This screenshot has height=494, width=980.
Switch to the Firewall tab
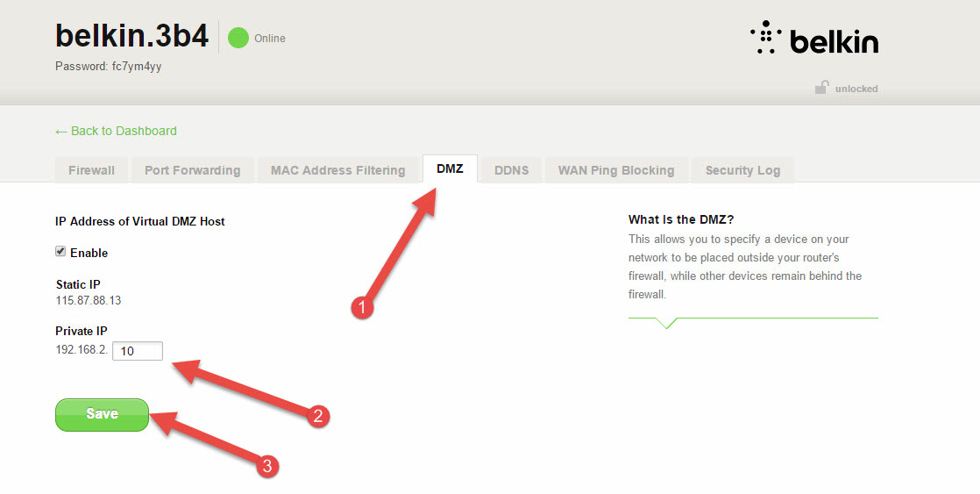click(91, 170)
